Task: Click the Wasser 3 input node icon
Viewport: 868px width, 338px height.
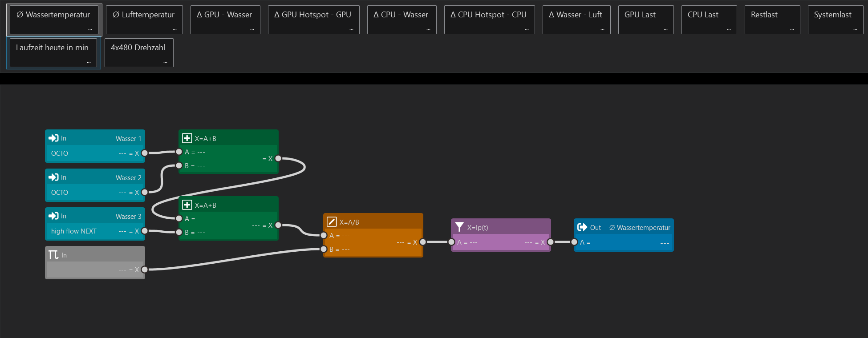Action: pyautogui.click(x=54, y=216)
